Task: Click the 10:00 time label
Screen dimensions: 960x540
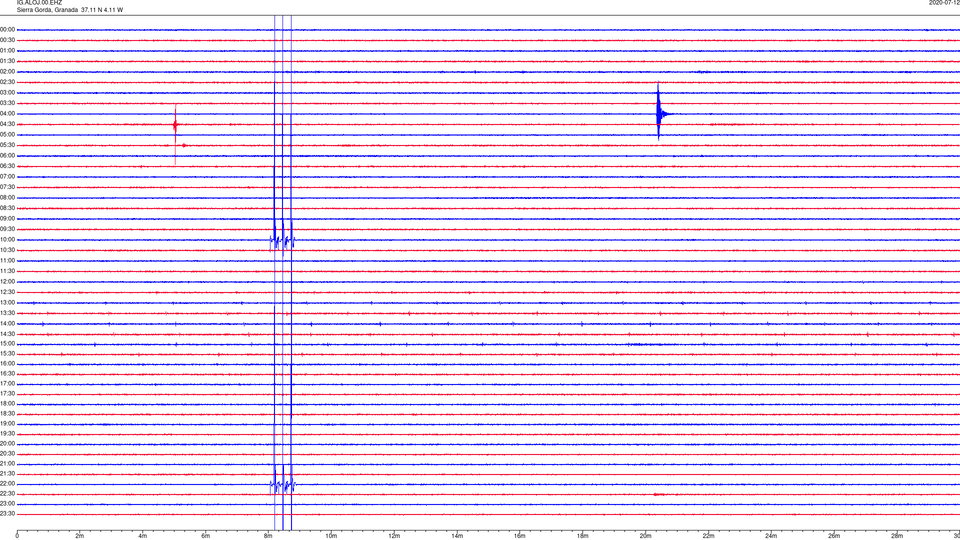Action: click(7, 239)
